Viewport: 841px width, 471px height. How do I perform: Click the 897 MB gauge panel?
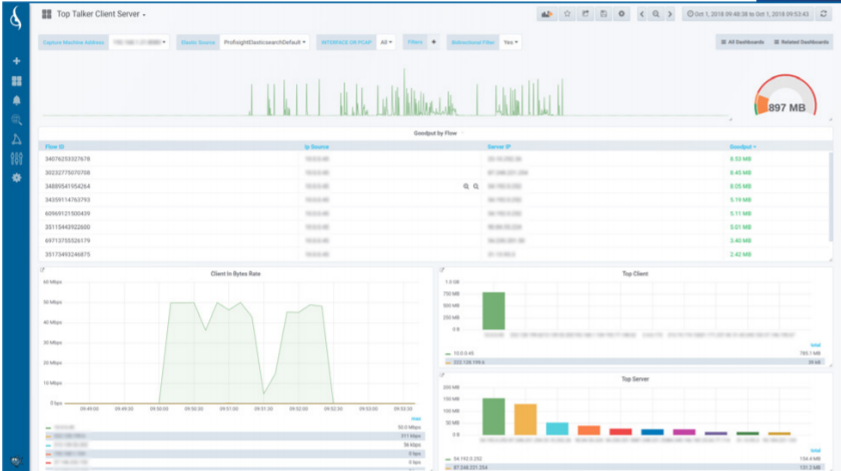(x=785, y=97)
